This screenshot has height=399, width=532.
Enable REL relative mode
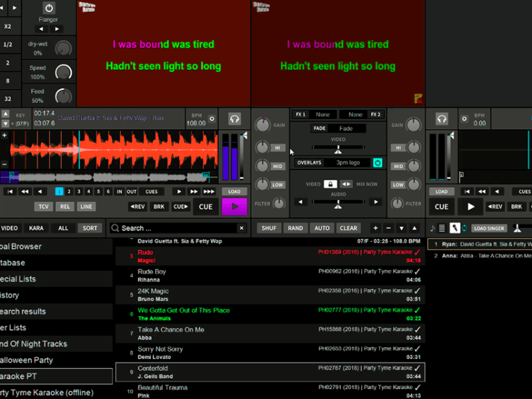point(65,207)
